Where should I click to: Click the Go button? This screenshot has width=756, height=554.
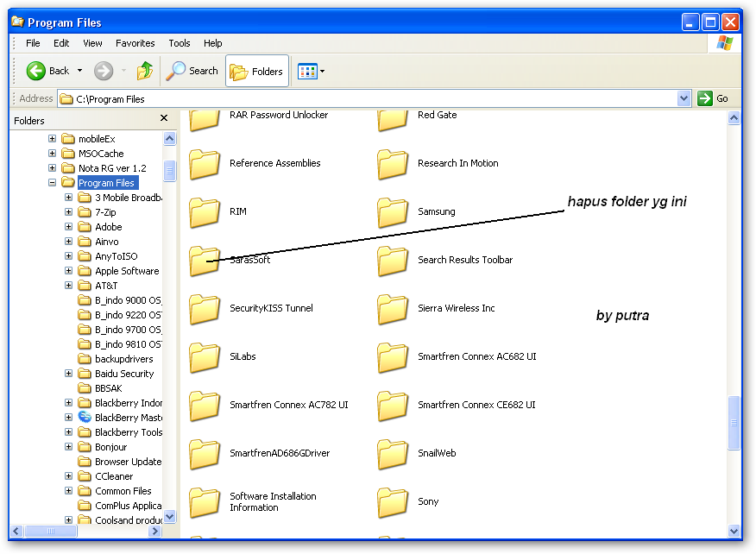[713, 99]
